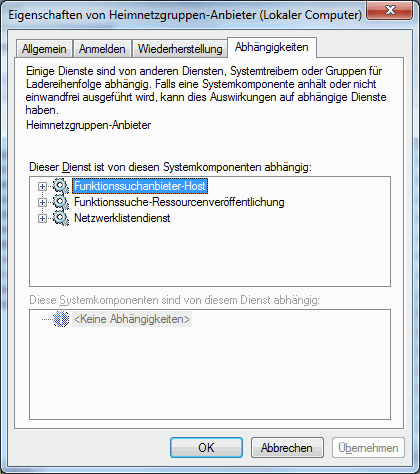Switch to the Allgemein tab
Screen dimensions: 420x474
coord(44,49)
